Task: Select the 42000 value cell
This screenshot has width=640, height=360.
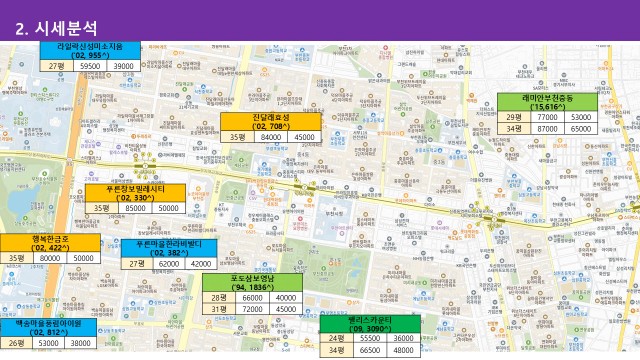Action: click(201, 264)
